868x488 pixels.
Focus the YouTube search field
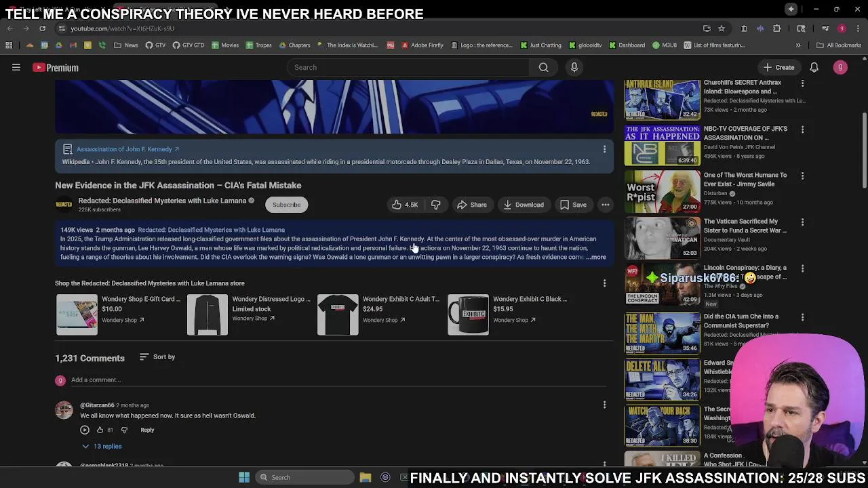tap(408, 67)
